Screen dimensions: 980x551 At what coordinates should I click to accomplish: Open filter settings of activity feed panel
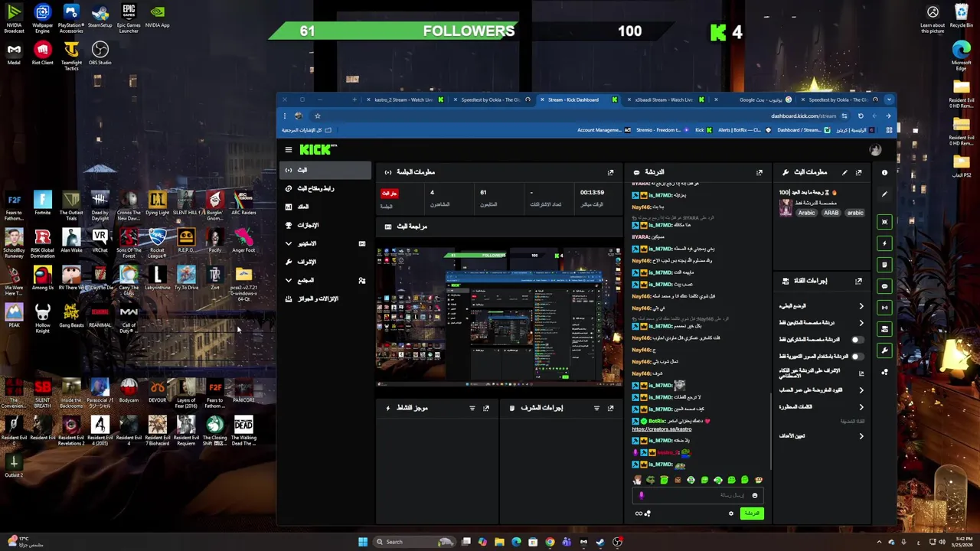472,408
